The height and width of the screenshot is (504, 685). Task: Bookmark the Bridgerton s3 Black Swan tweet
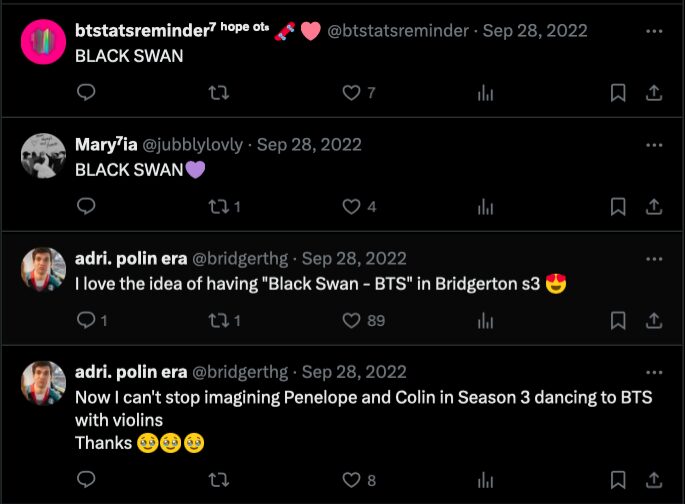pyautogui.click(x=618, y=321)
